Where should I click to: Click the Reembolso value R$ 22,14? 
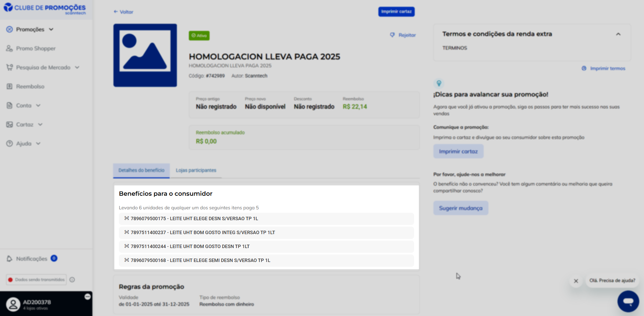pyautogui.click(x=355, y=107)
